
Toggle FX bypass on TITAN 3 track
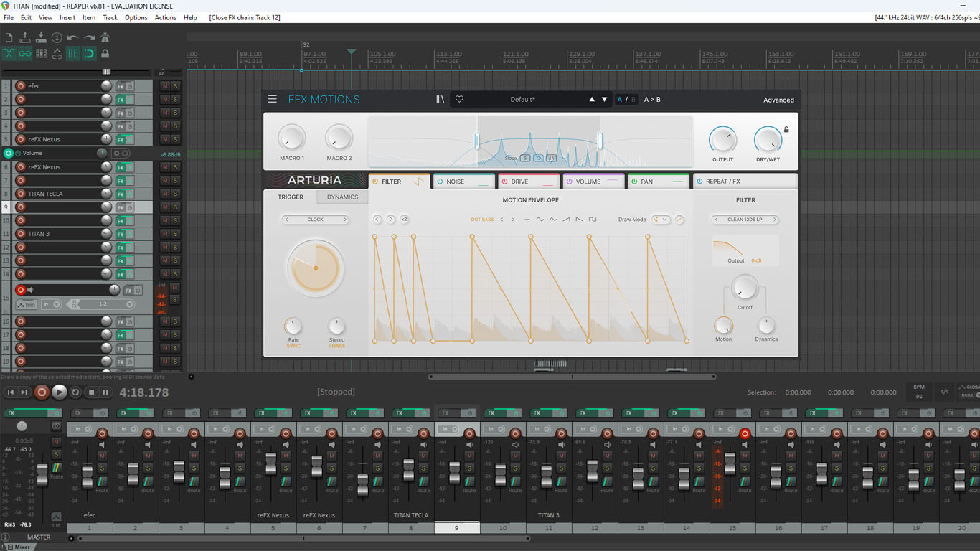click(x=130, y=234)
